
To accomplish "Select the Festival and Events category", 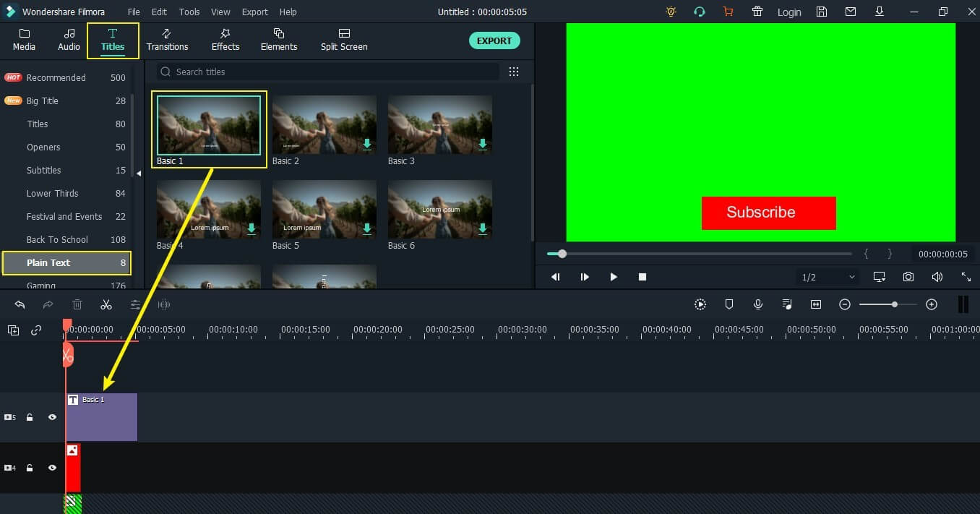I will click(66, 216).
